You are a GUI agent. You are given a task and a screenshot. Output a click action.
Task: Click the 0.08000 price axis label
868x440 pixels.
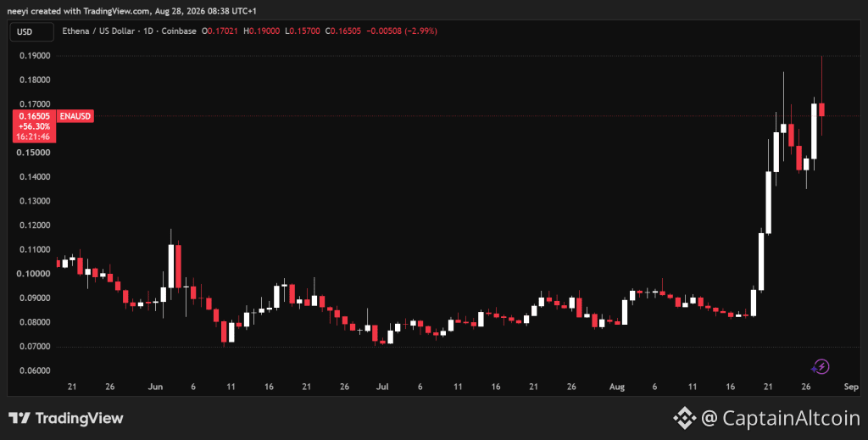[x=34, y=322]
